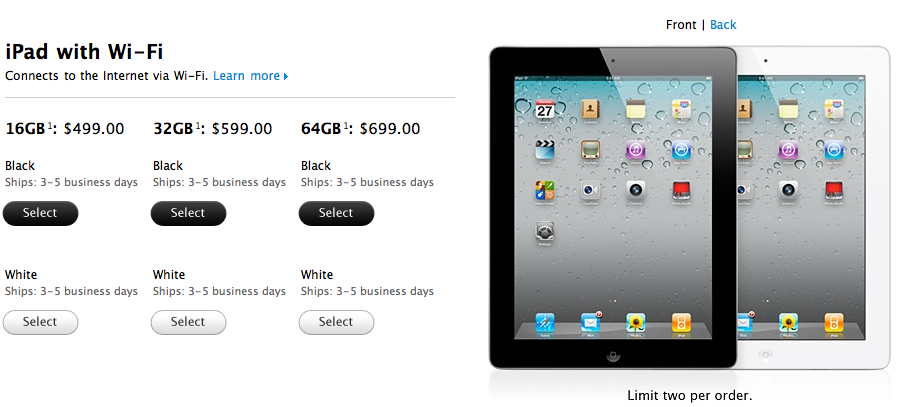This screenshot has height=407, width=897.
Task: Select the 32GB Black iPad
Action: coord(188,213)
